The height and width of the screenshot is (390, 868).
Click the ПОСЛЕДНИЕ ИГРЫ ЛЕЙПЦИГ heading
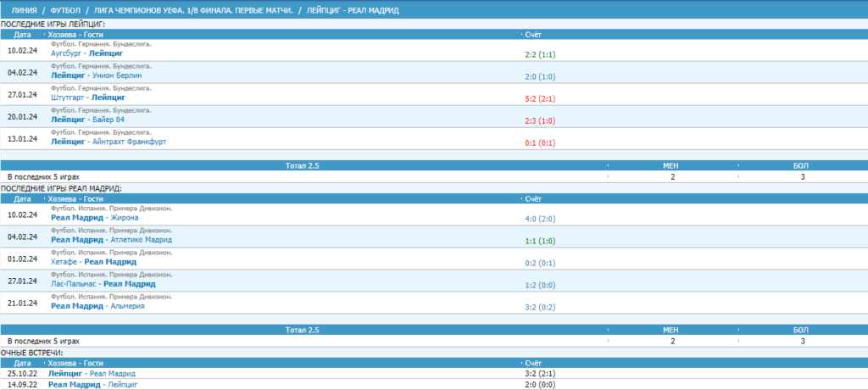53,25
